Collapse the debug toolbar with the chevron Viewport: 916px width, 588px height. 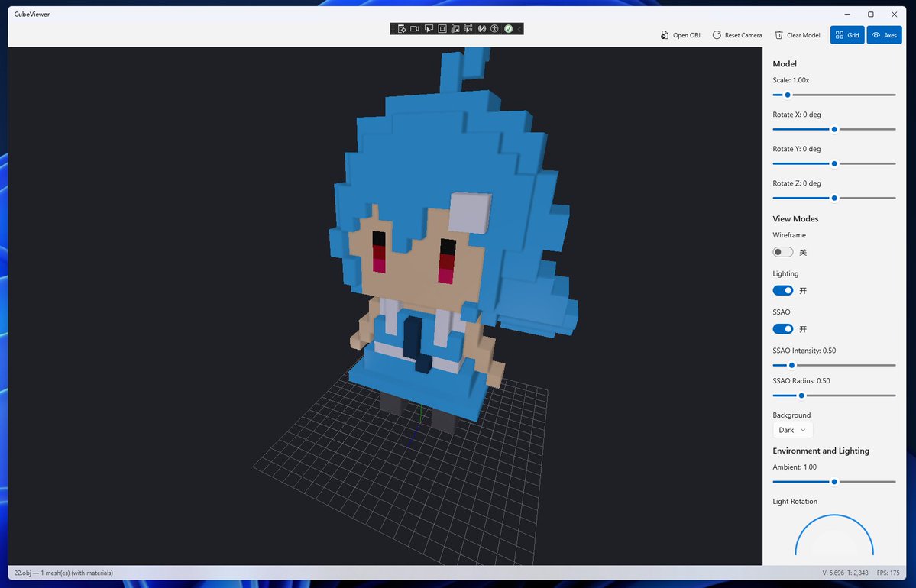519,28
